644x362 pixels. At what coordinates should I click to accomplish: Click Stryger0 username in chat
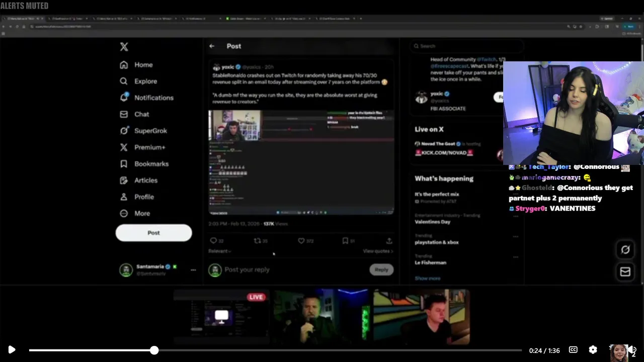[530, 208]
